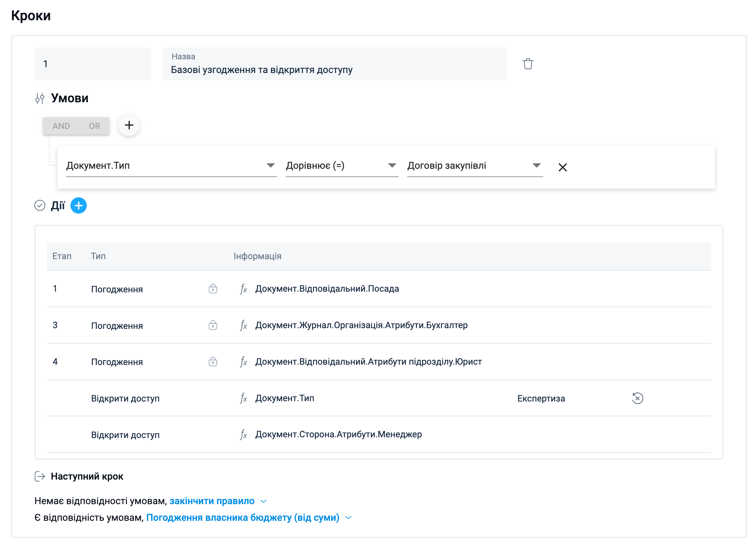Click the закінчити правило link
756x545 pixels.
coord(212,501)
